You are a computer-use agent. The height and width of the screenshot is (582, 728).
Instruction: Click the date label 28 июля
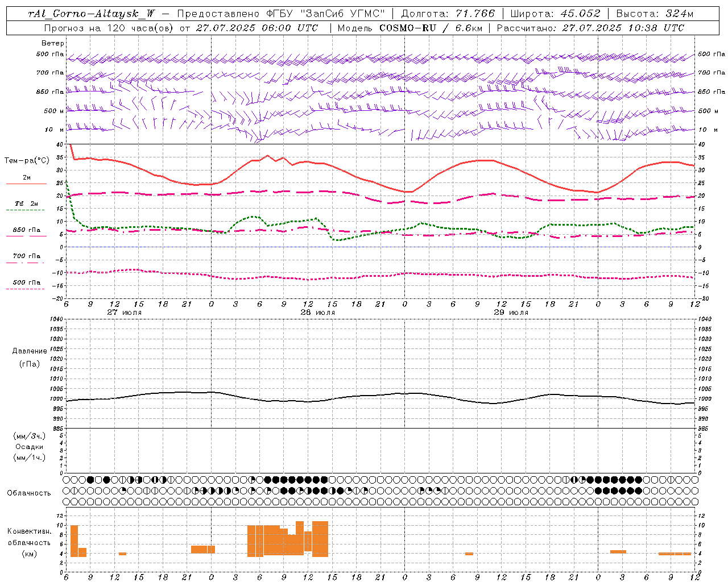318,313
